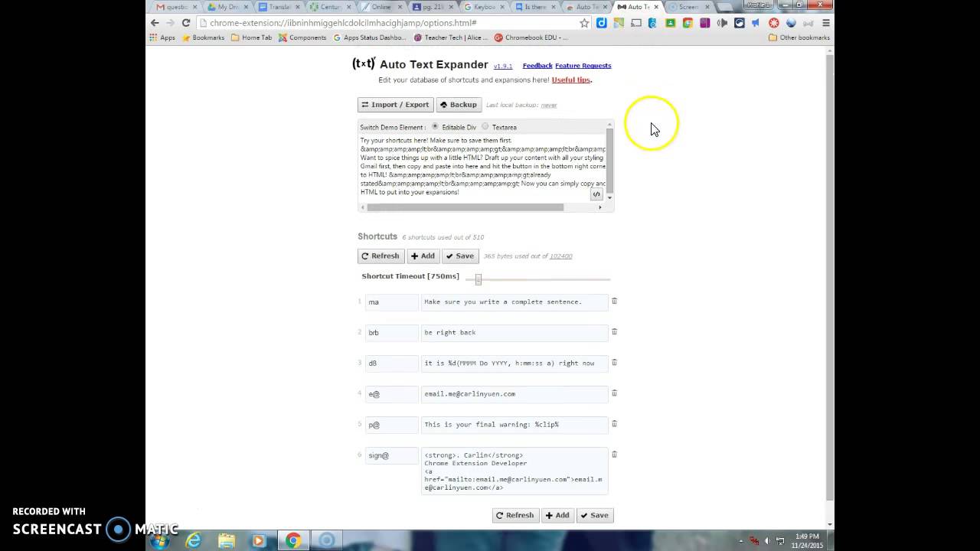980x551 pixels.
Task: Open the Feature Requests link
Action: 583,66
